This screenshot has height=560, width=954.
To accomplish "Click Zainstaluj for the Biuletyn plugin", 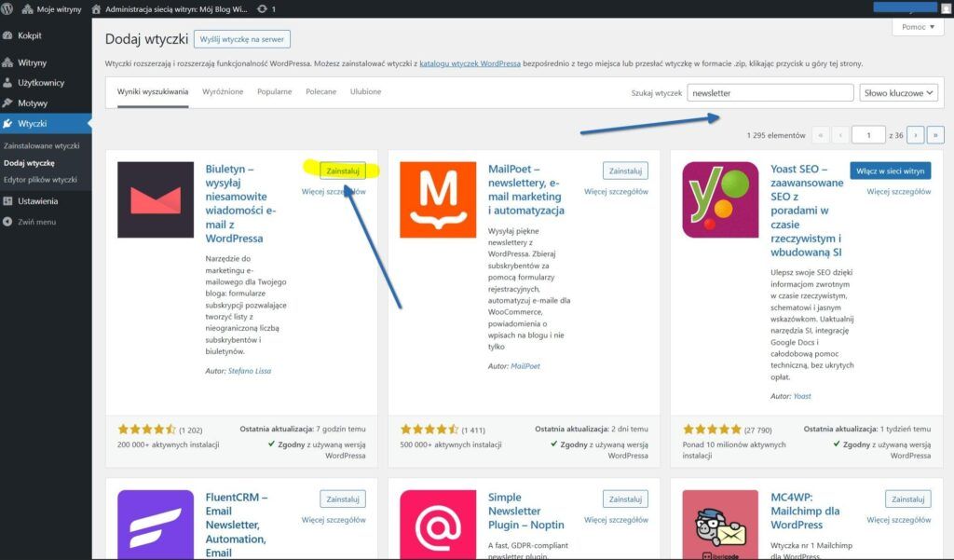I will 343,171.
